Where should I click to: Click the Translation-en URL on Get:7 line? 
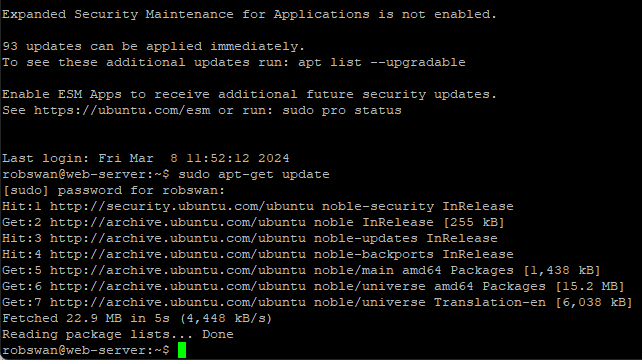click(178, 302)
